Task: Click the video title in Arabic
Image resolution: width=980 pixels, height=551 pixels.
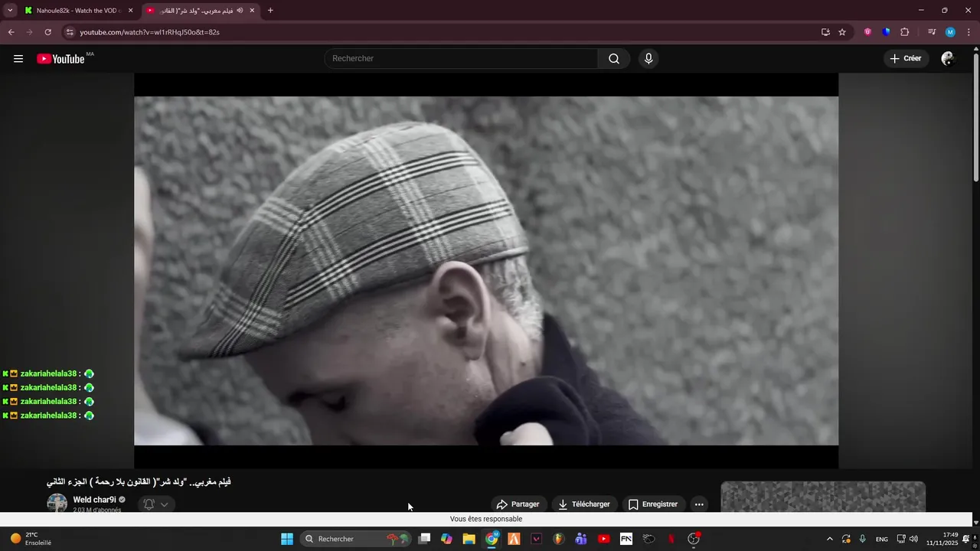Action: click(x=139, y=482)
